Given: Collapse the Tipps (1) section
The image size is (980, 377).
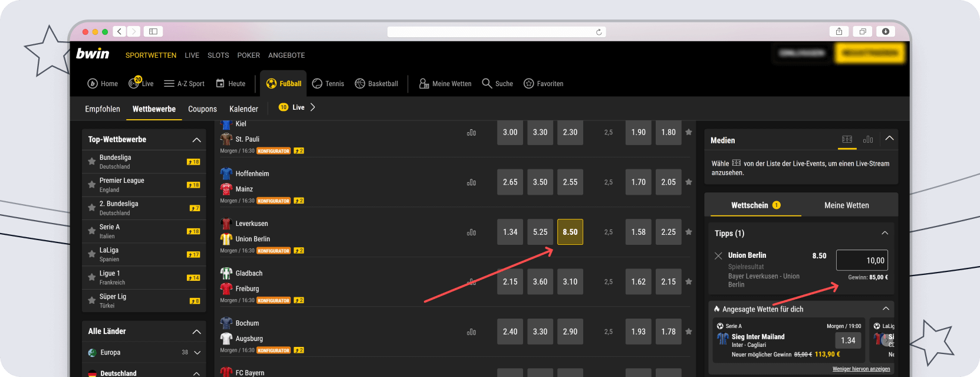Looking at the screenshot, I should click(x=885, y=233).
